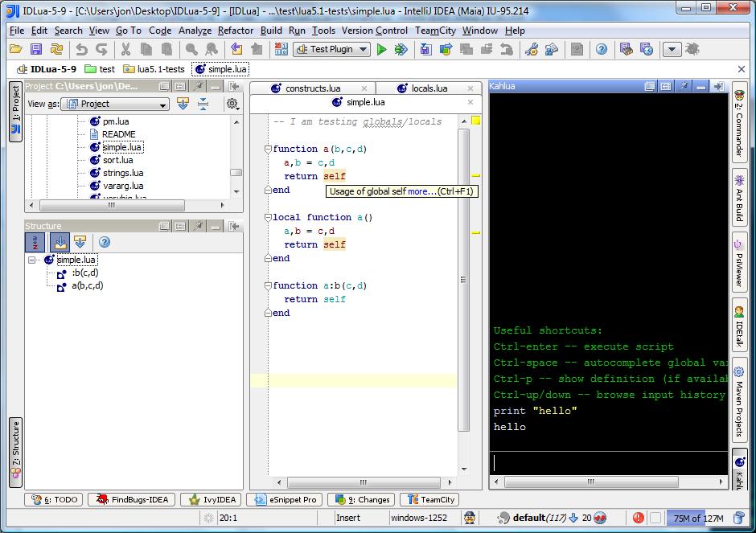Toggle Autoscroll to Source in Structure panel

click(x=60, y=242)
